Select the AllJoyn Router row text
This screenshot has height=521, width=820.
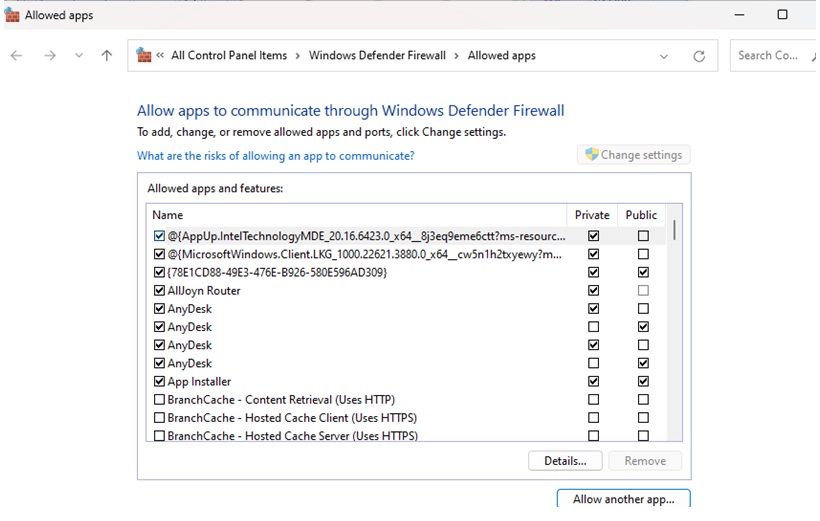[204, 291]
